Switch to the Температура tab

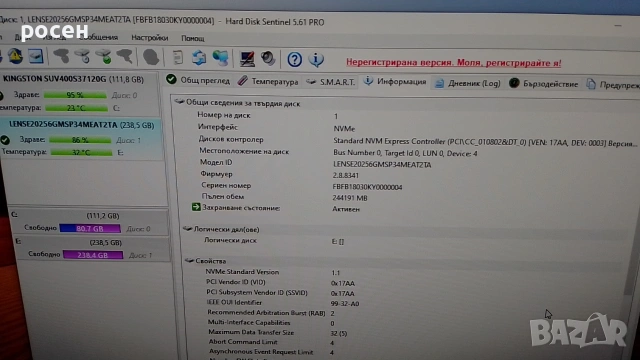(268, 81)
